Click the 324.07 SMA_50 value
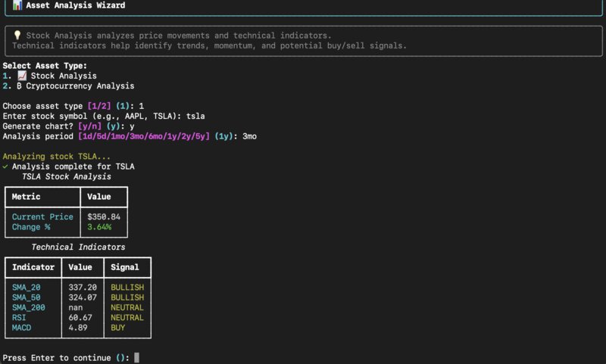The image size is (606, 364). point(83,297)
